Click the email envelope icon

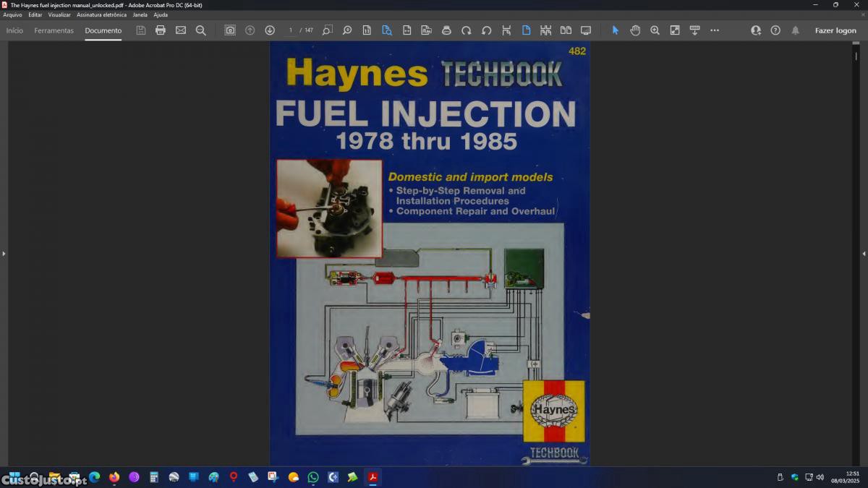[181, 30]
